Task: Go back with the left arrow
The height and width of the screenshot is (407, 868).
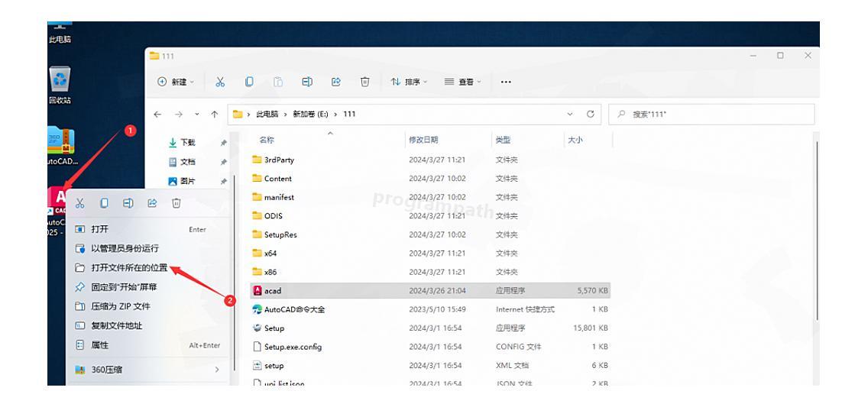Action: 157,114
